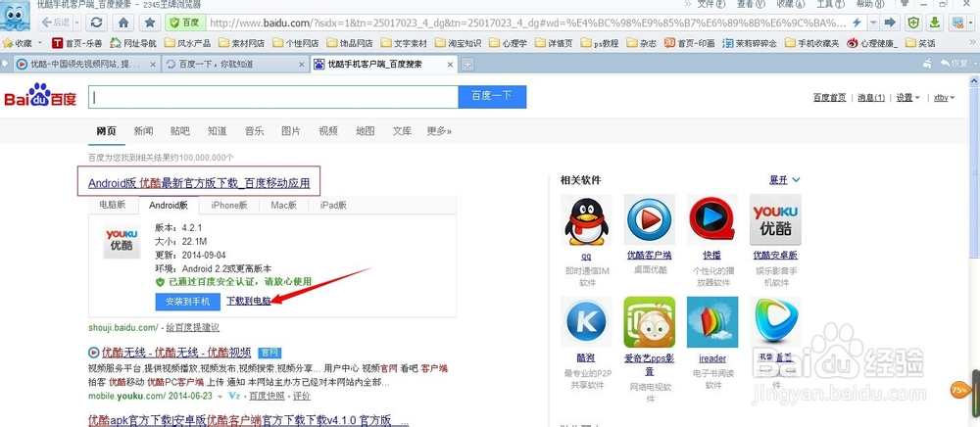980x427 pixels.
Task: Switch to the 优酷-中国领先视频网站 tab
Action: [84, 64]
